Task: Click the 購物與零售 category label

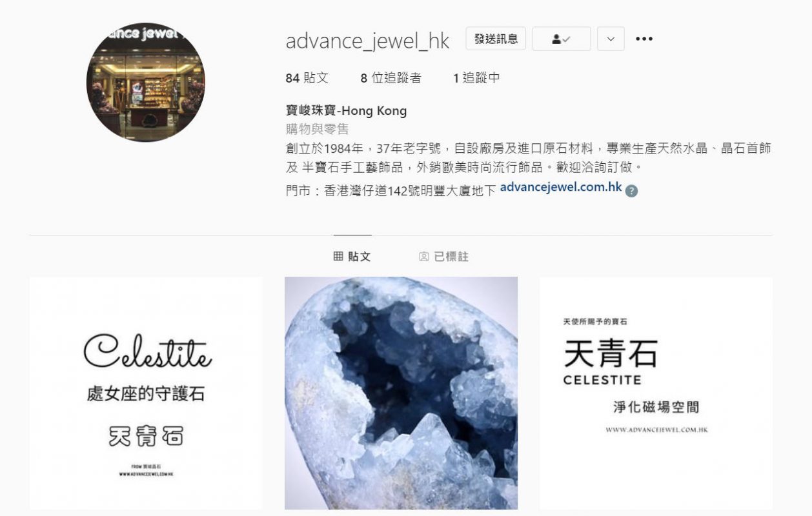Action: (x=317, y=129)
